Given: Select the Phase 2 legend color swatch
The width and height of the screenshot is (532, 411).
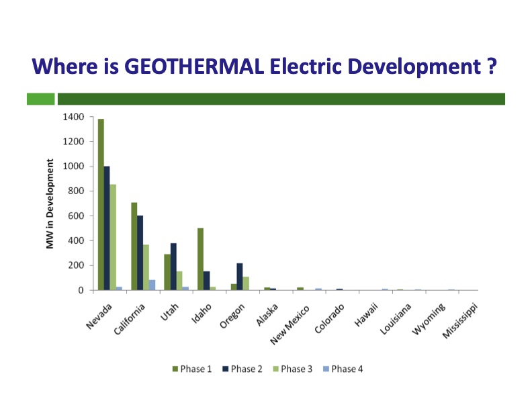Looking at the screenshot, I should tap(225, 369).
